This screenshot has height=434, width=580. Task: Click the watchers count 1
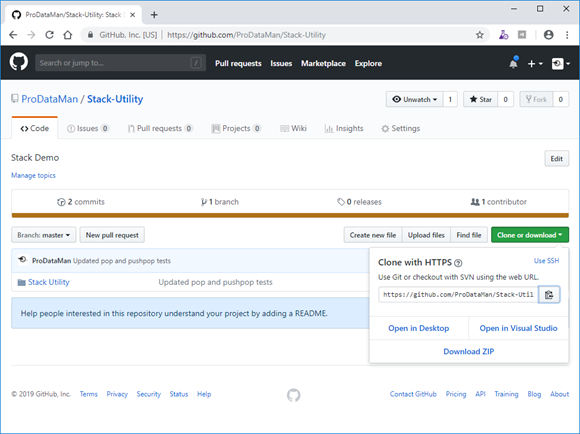coord(450,99)
